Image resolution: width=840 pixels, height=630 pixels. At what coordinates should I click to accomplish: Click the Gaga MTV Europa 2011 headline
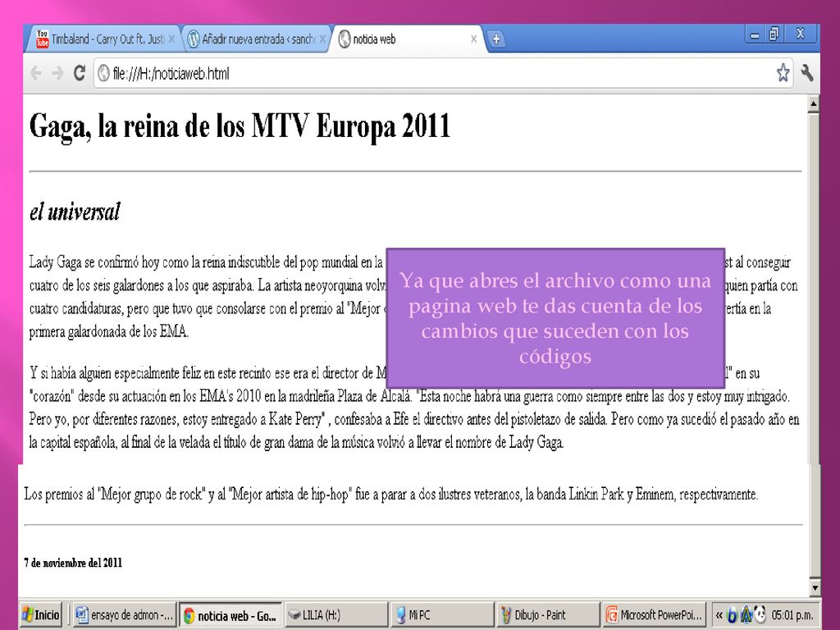[240, 127]
